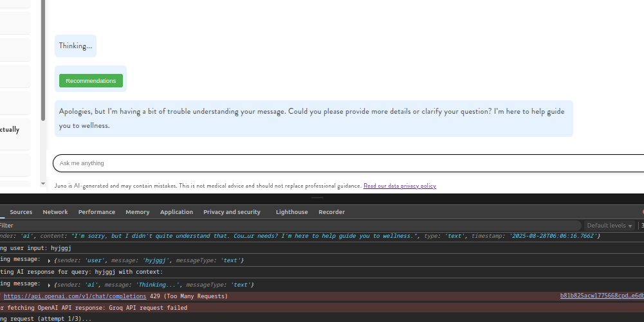Image resolution: width=644 pixels, height=322 pixels.
Task: Open the b81b825acw source file link
Action: 602,296
